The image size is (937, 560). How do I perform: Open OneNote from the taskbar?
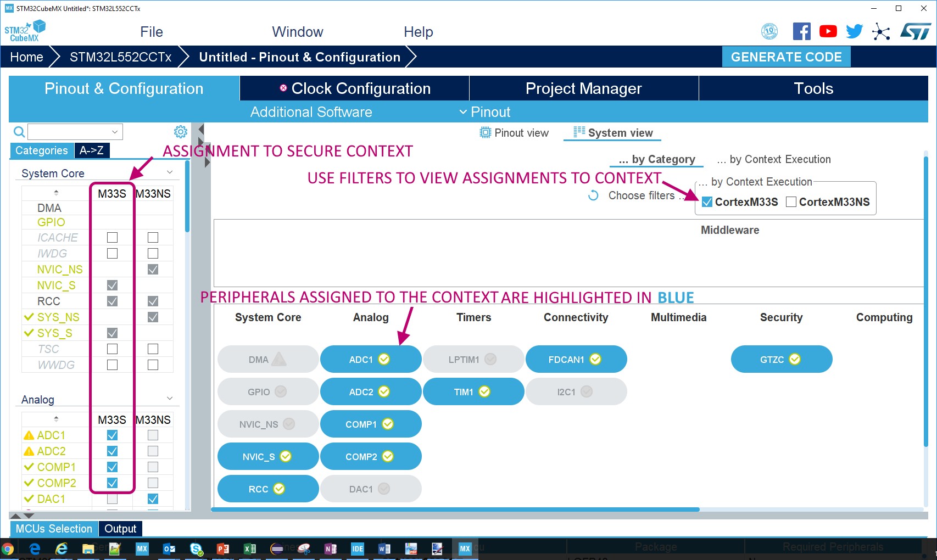tap(331, 548)
